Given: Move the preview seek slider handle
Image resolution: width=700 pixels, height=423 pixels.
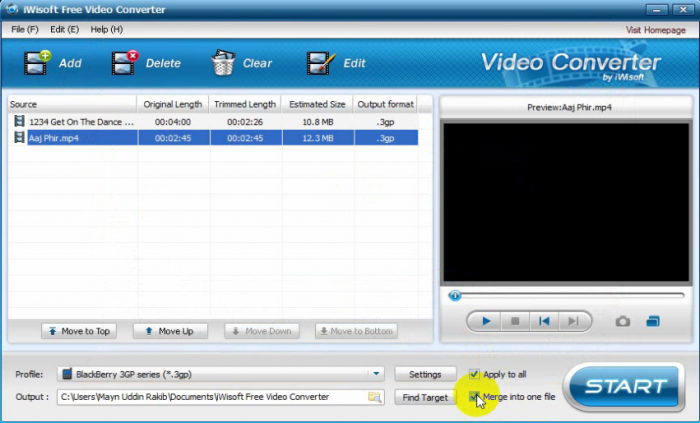Looking at the screenshot, I should (454, 295).
